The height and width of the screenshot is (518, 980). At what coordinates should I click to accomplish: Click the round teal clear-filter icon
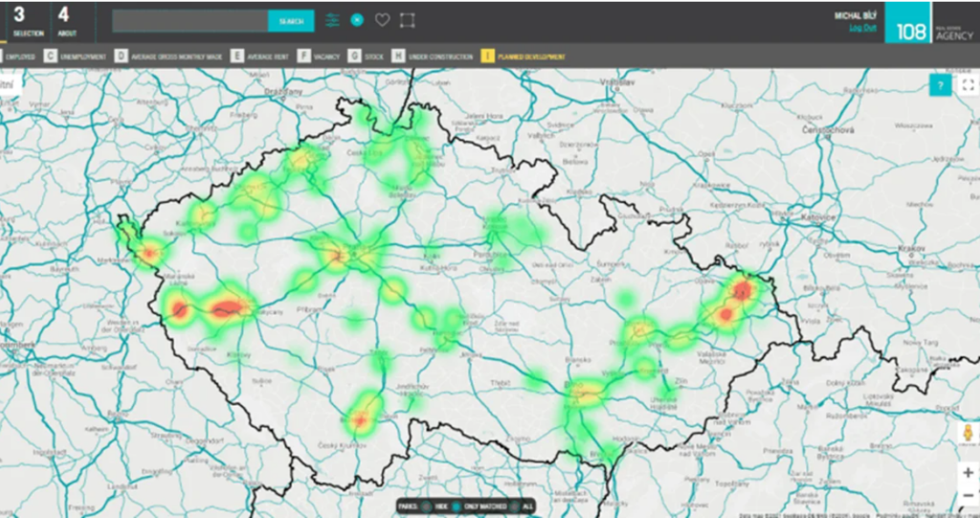pyautogui.click(x=357, y=20)
